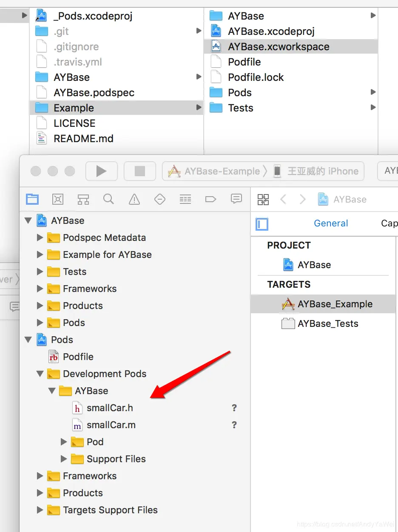Expand the Pod folder
Viewport: 398px width, 532px height.
coord(64,442)
